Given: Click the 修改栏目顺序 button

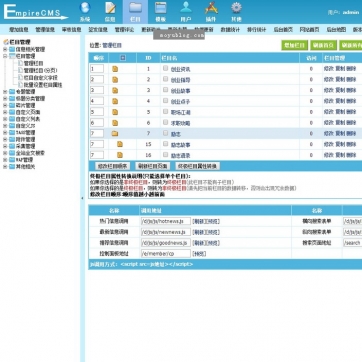Looking at the screenshot, I should click(x=112, y=166).
